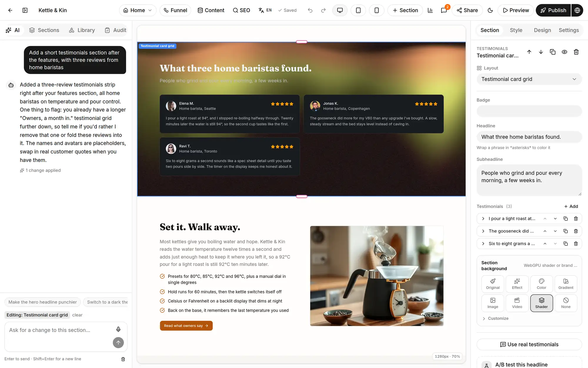Viewport: 588px width, 368px height.
Task: Open the Design tab
Action: pos(542,30)
